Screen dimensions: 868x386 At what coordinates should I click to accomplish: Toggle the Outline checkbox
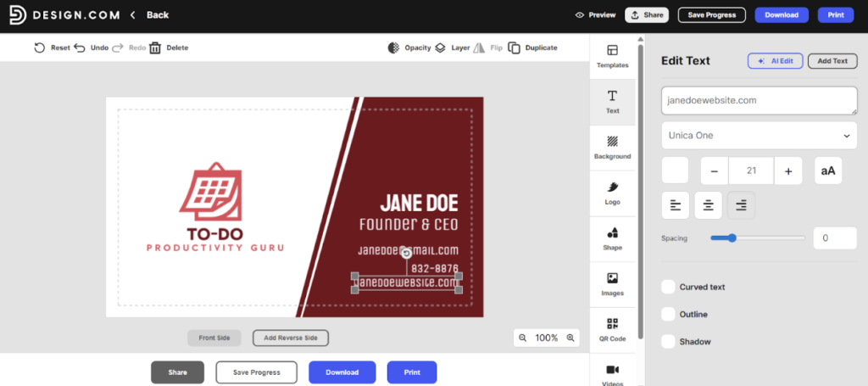[669, 314]
